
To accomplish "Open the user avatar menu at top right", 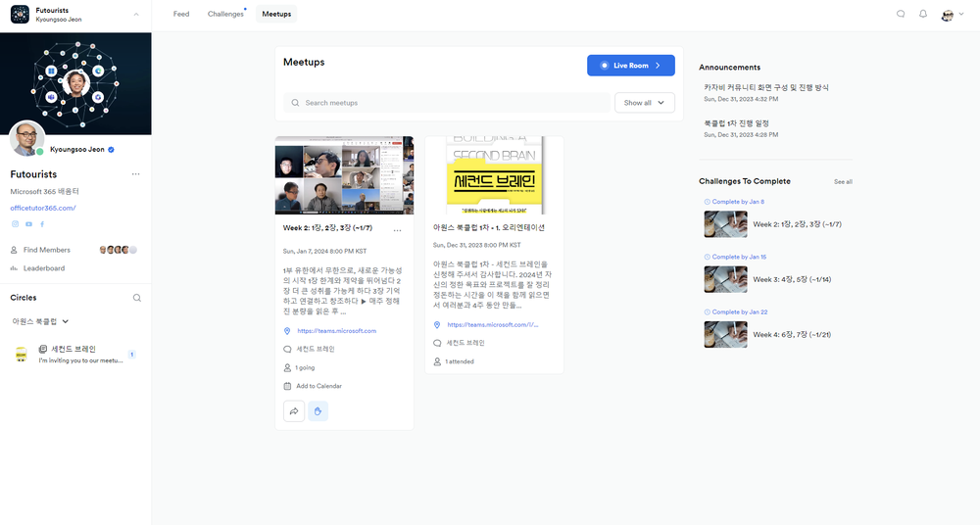I will click(x=953, y=15).
